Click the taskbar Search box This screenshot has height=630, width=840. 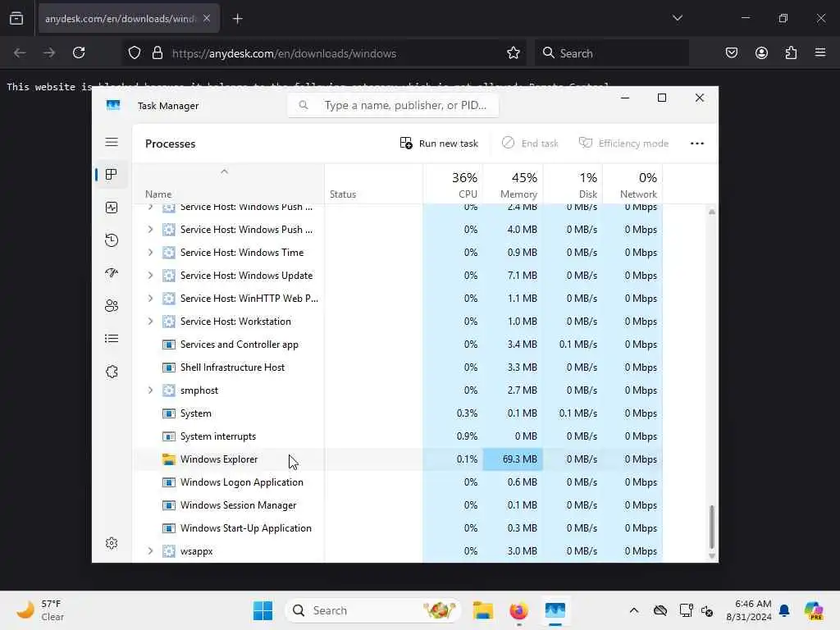373,610
